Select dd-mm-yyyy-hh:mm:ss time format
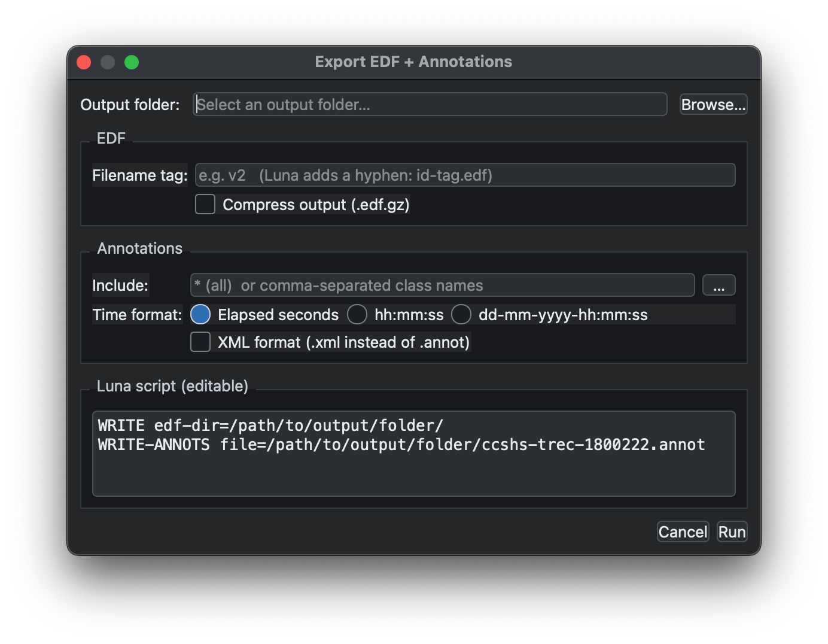The height and width of the screenshot is (644, 828). point(461,315)
